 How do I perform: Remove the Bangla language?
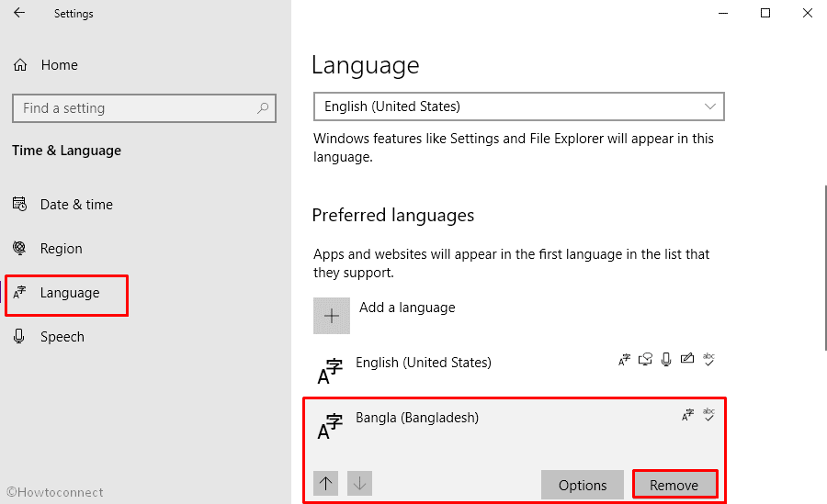pyautogui.click(x=674, y=485)
